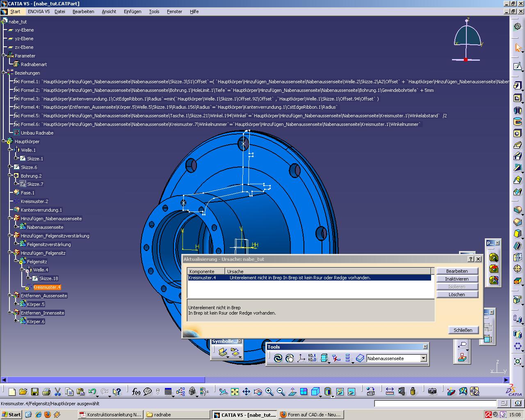Click the Zoom In magnifier

269,392
